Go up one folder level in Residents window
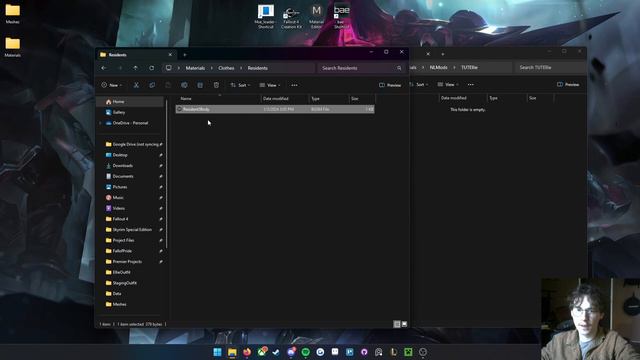The width and height of the screenshot is (640, 360). tap(136, 68)
